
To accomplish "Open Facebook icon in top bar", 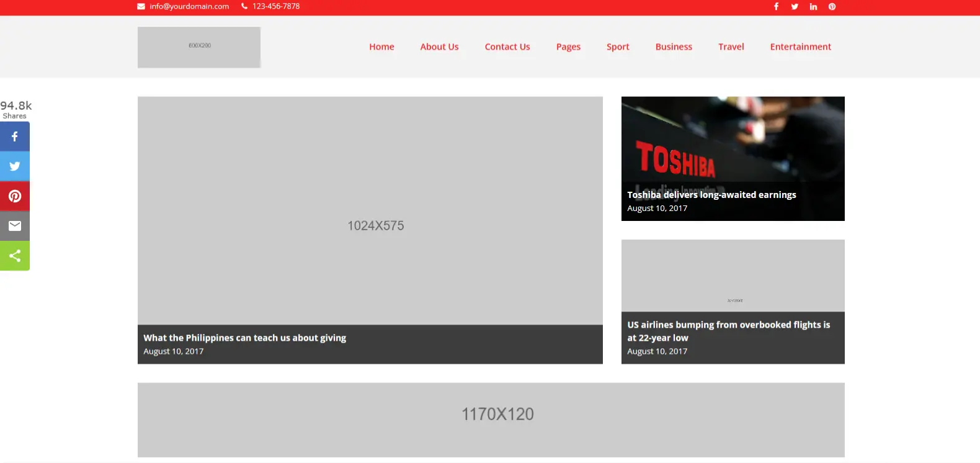I will pyautogui.click(x=776, y=7).
